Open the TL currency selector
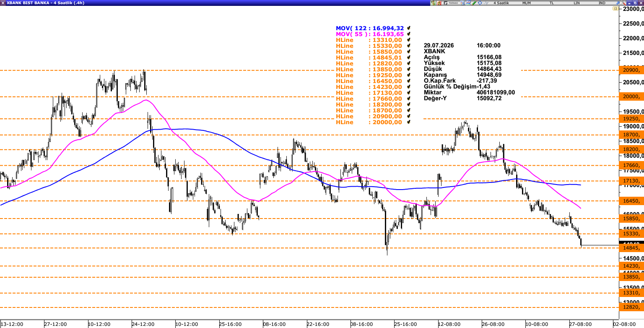The image size is (644, 328). [x=552, y=3]
